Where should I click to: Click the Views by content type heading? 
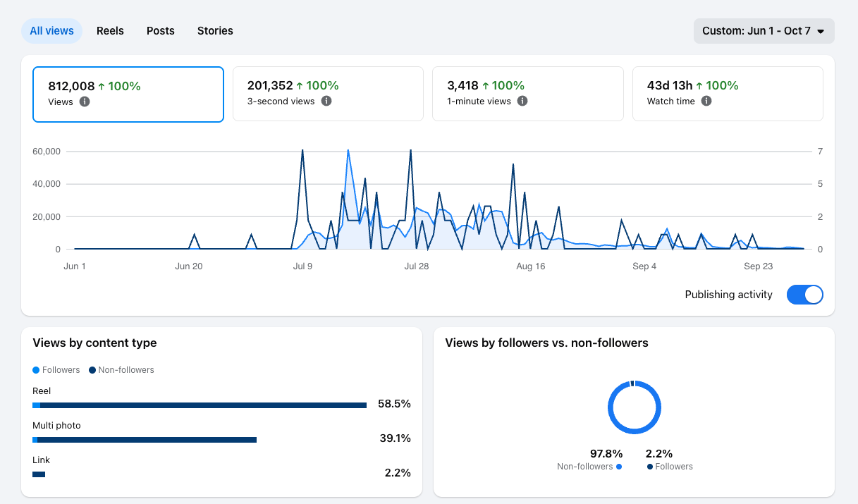pyautogui.click(x=94, y=343)
